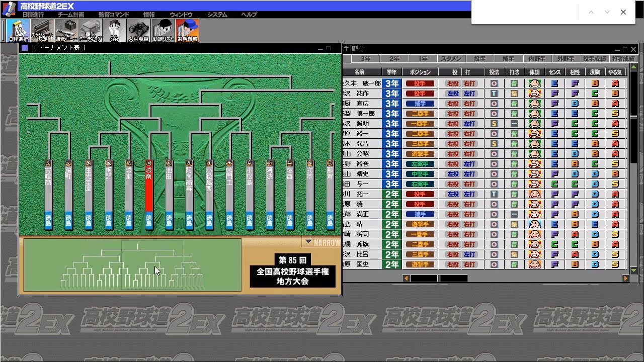Select the 城東 team bar in bracket
This screenshot has width=644, height=362.
click(x=129, y=195)
